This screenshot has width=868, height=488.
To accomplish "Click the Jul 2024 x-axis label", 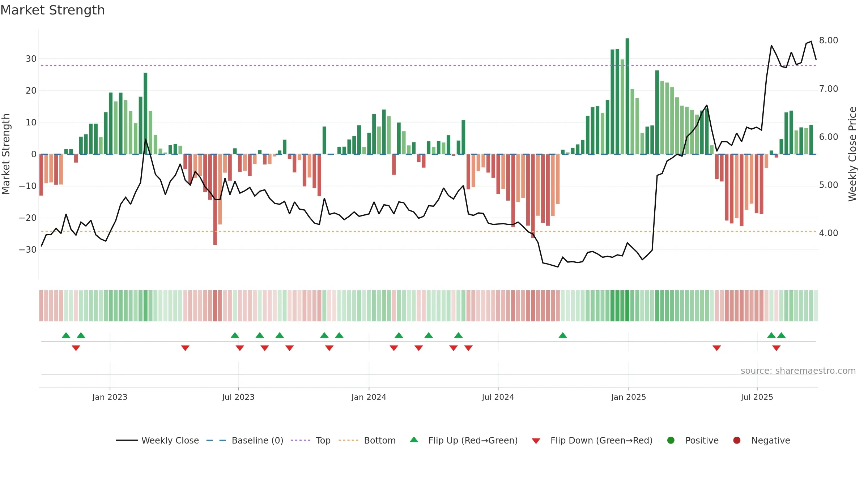I will click(498, 397).
